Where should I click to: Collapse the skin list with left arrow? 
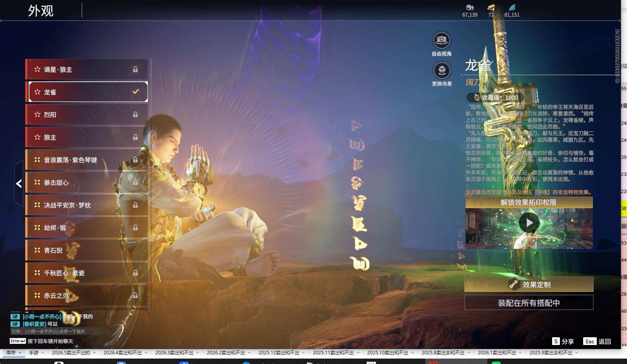(x=19, y=183)
